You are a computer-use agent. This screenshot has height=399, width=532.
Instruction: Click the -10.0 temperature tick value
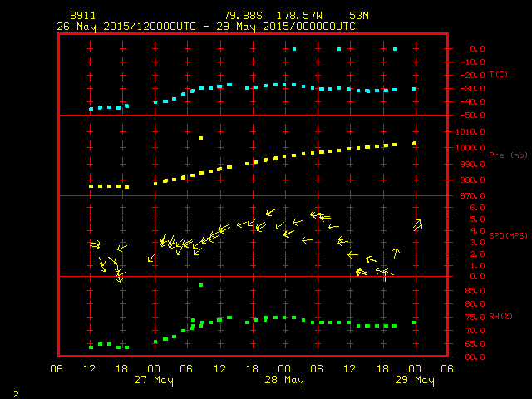coord(472,62)
